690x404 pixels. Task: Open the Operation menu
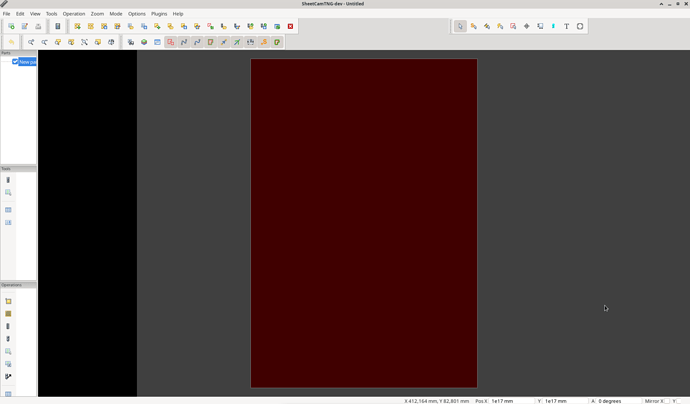pos(74,14)
